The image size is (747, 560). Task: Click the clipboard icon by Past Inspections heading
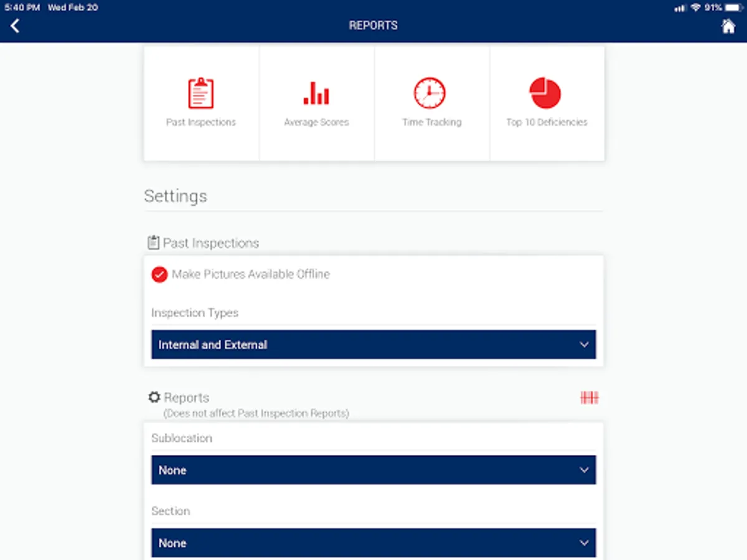click(153, 243)
